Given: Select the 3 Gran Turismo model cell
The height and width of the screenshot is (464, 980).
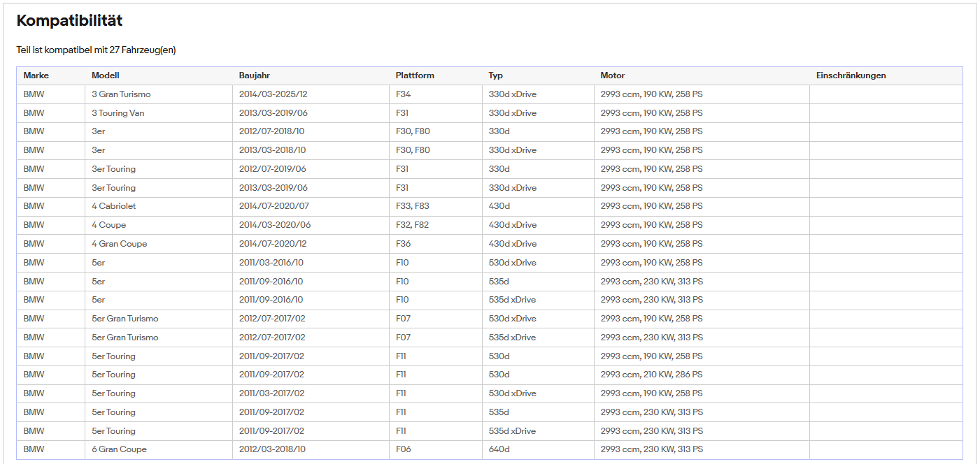Looking at the screenshot, I should pos(159,94).
